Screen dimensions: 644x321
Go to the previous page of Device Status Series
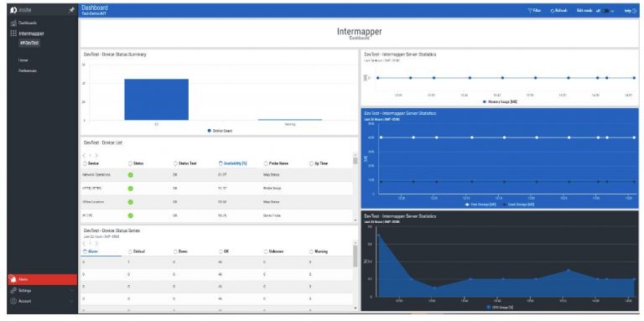pyautogui.click(x=84, y=243)
